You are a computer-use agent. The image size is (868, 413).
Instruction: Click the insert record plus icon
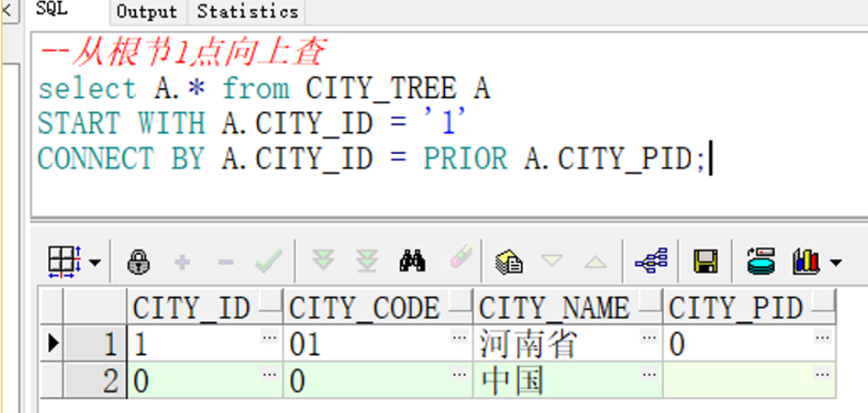point(183,262)
